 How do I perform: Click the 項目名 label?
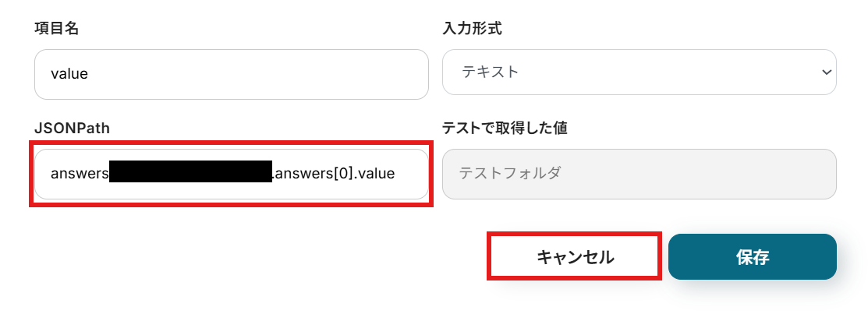pyautogui.click(x=57, y=29)
